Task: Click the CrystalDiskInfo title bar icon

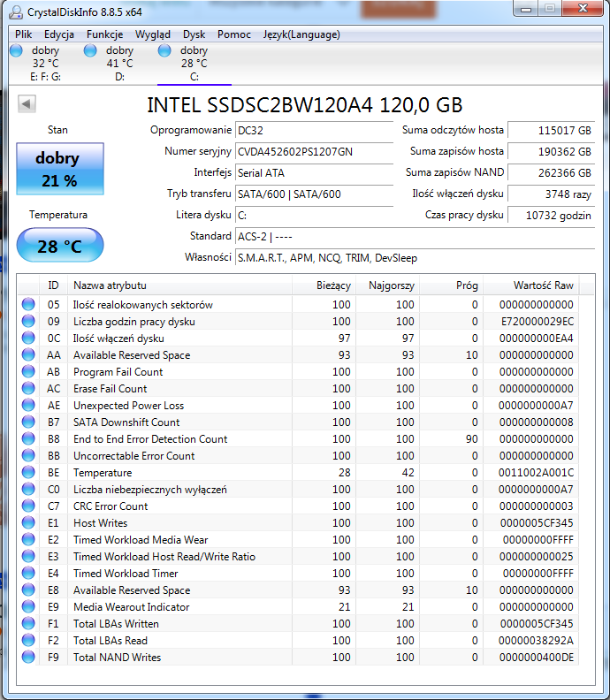Action: tap(16, 12)
